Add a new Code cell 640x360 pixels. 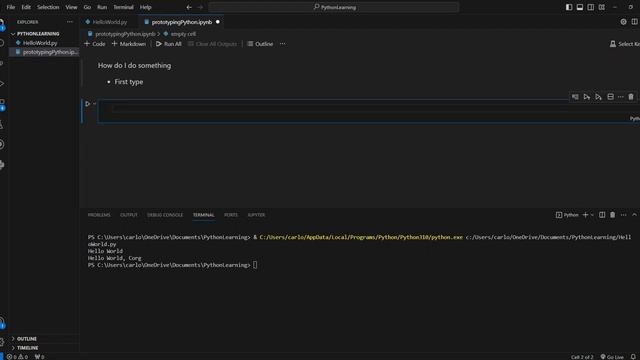click(95, 44)
